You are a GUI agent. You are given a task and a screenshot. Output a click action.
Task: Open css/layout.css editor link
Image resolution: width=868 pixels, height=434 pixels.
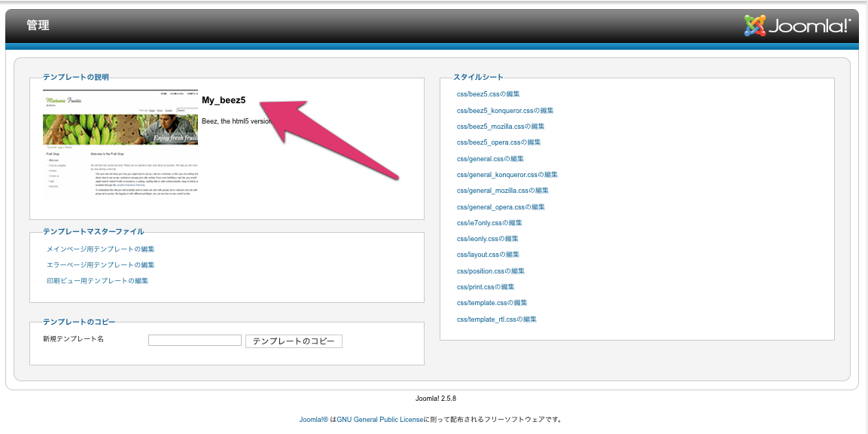pyautogui.click(x=489, y=254)
